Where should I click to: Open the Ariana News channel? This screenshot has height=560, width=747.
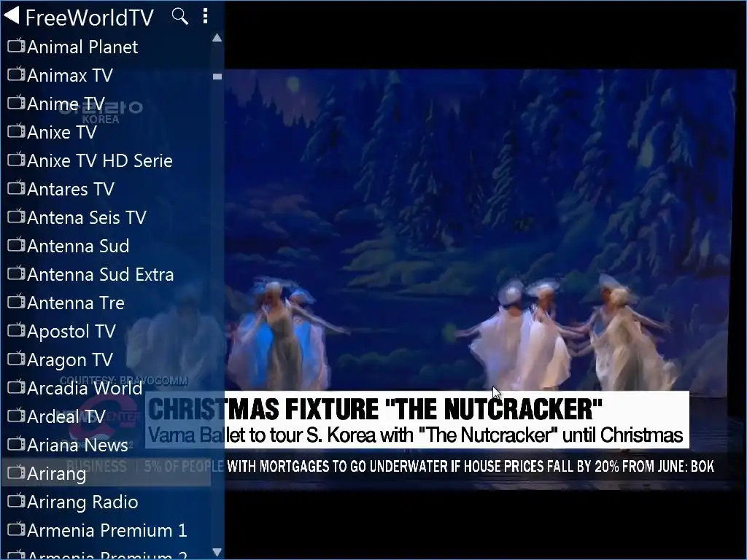tap(106, 445)
